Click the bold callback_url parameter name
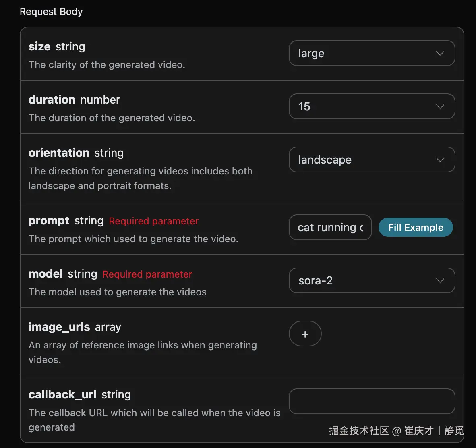 click(62, 395)
